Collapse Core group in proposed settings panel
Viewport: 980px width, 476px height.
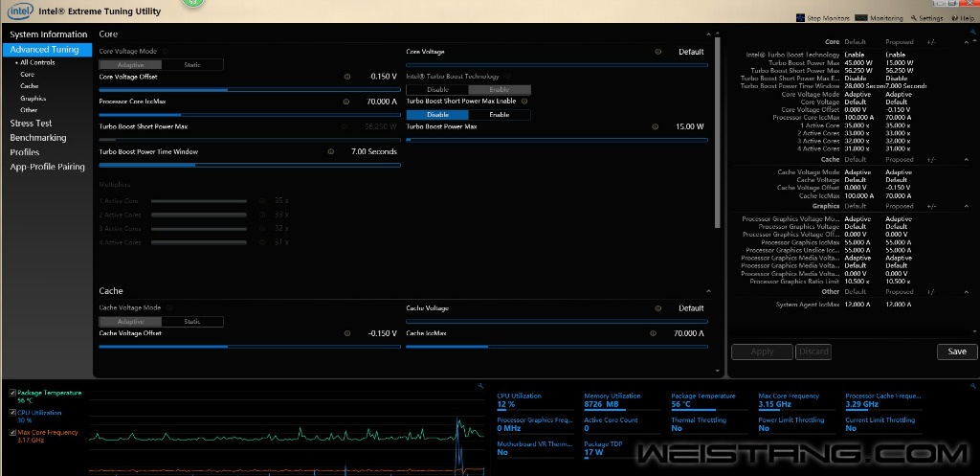[x=967, y=42]
